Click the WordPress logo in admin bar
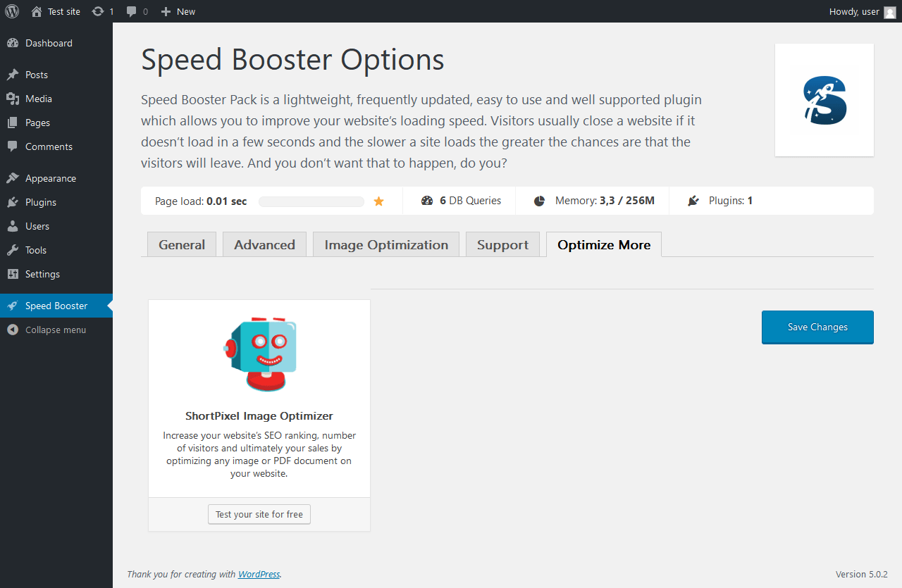Image resolution: width=902 pixels, height=588 pixels. pyautogui.click(x=12, y=11)
